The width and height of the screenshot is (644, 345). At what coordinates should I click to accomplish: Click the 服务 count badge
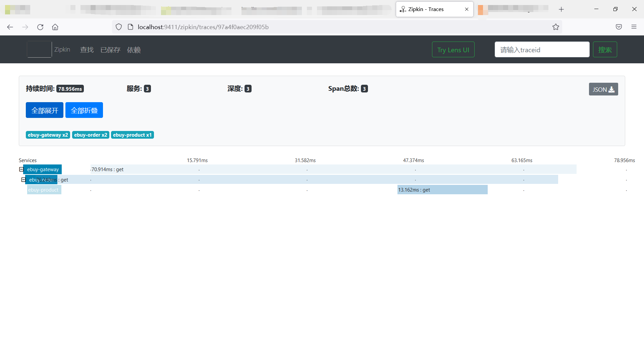(147, 89)
